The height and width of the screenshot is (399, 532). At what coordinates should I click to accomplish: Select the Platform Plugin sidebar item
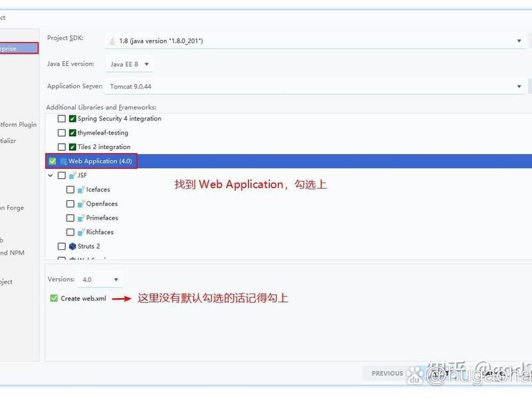[x=19, y=124]
